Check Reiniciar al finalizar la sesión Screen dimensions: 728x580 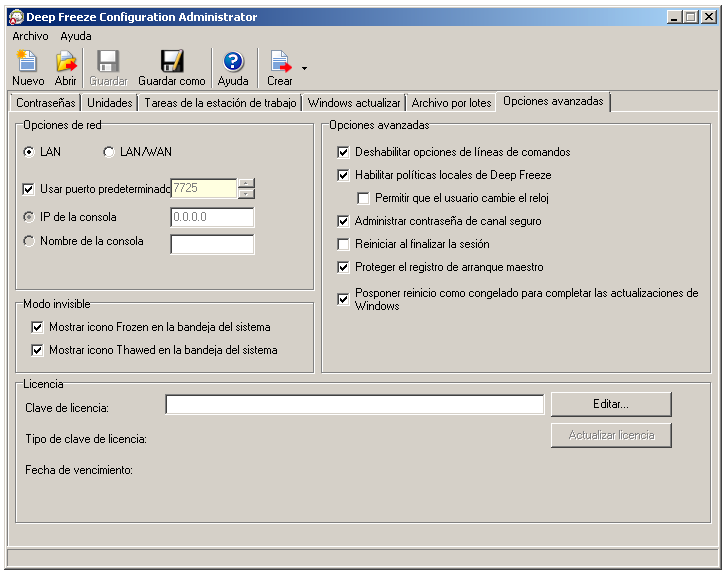(x=343, y=244)
